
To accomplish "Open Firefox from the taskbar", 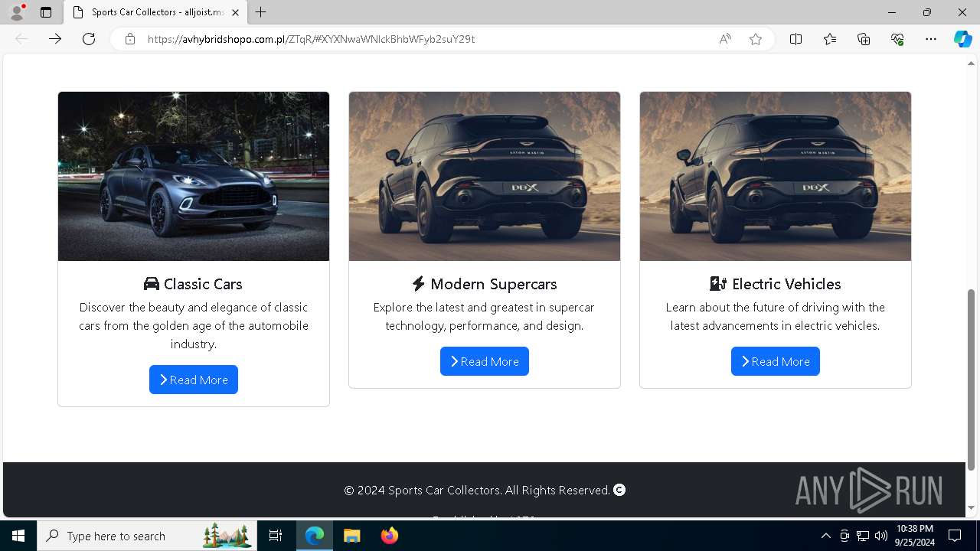I will click(x=389, y=536).
